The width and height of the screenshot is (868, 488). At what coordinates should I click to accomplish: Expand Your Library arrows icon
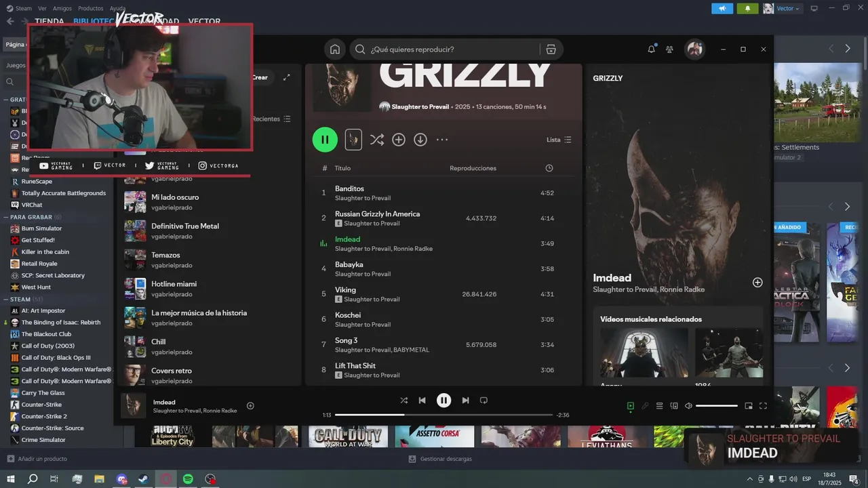coord(287,77)
